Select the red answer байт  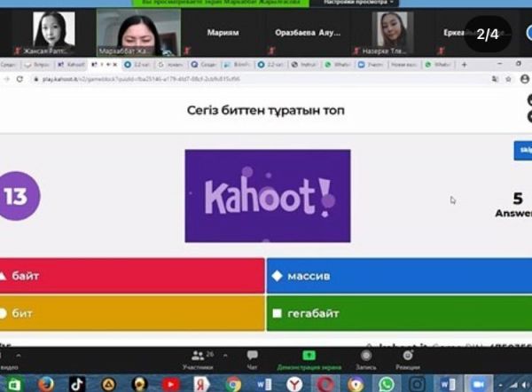(133, 276)
